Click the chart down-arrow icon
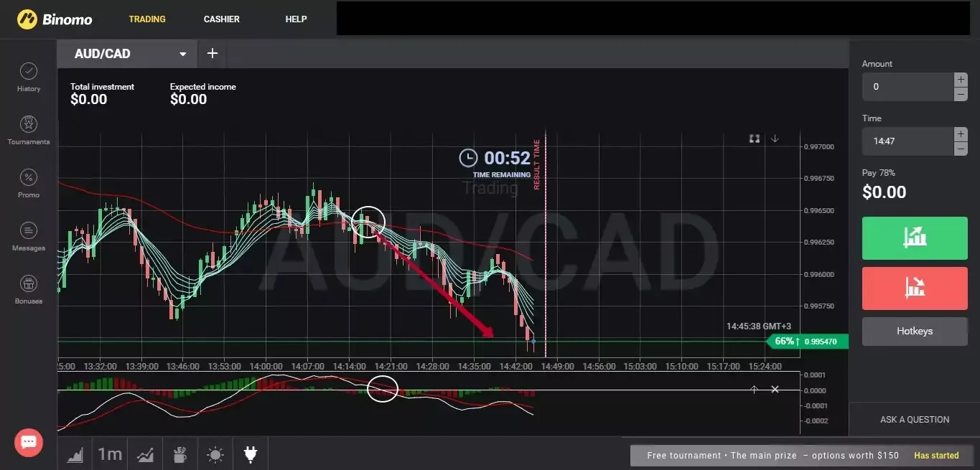The height and width of the screenshot is (470, 980). pyautogui.click(x=775, y=138)
